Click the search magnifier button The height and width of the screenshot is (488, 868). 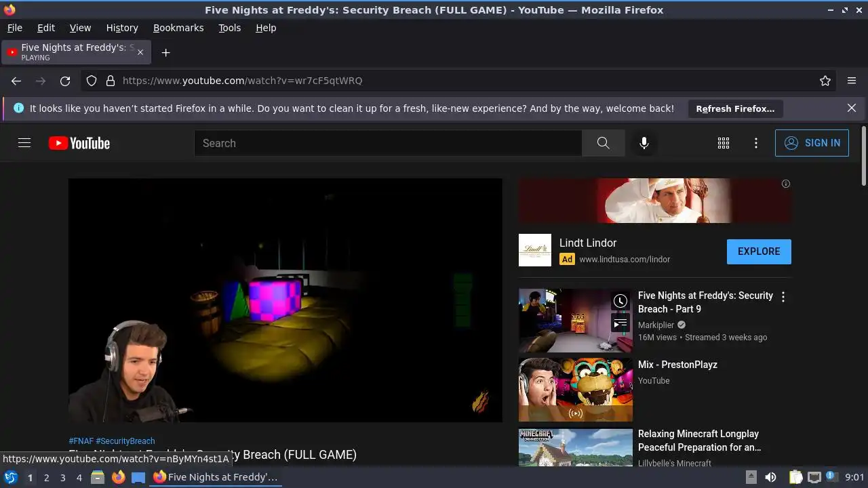point(603,143)
